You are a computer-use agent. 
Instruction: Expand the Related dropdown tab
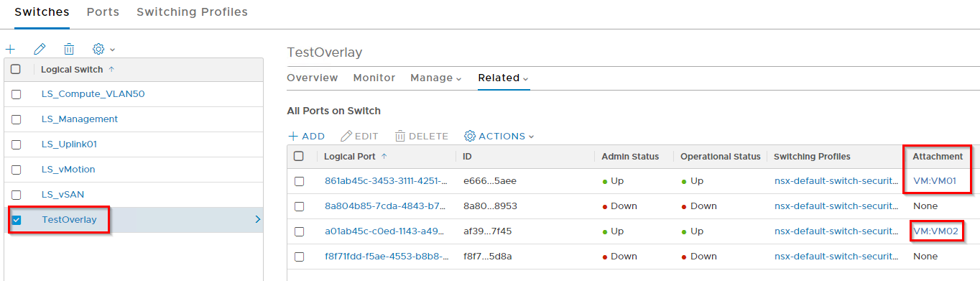tap(504, 78)
